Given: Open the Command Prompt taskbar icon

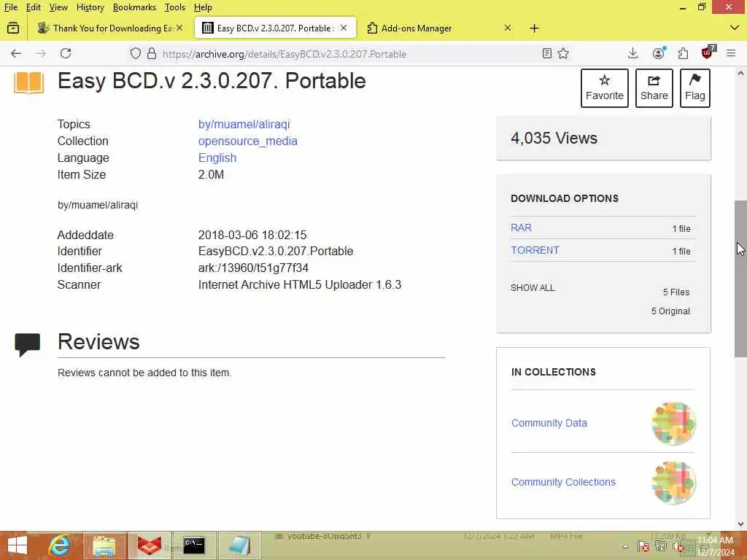Looking at the screenshot, I should pyautogui.click(x=194, y=545).
